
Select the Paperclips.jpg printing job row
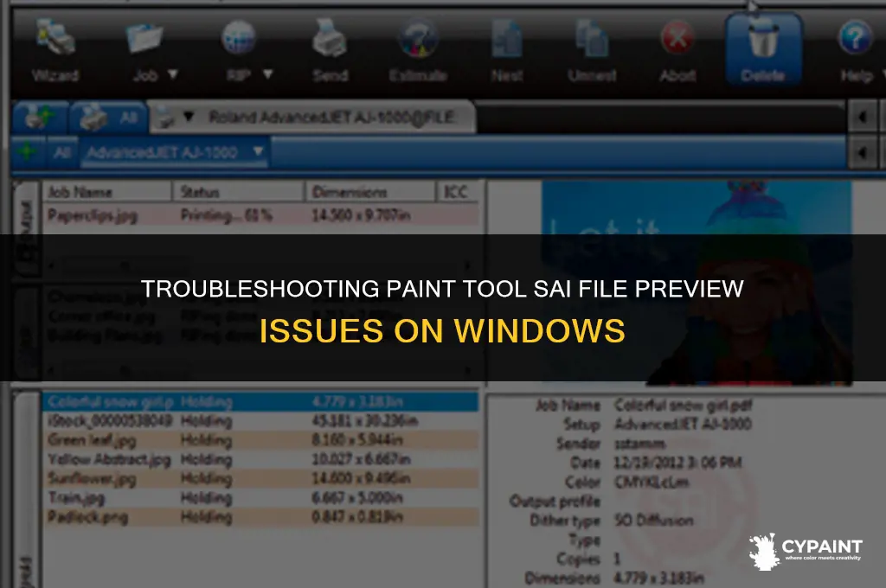coord(261,215)
